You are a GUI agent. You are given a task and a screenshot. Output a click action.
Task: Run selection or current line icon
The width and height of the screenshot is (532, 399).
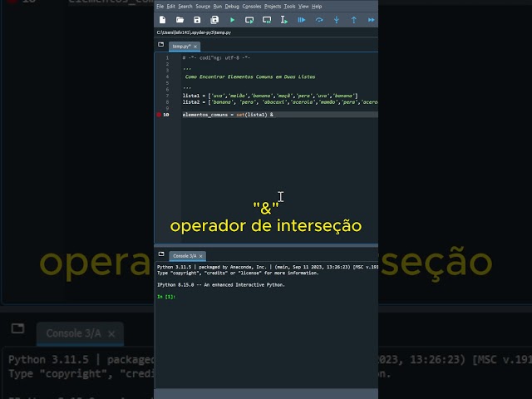click(284, 20)
